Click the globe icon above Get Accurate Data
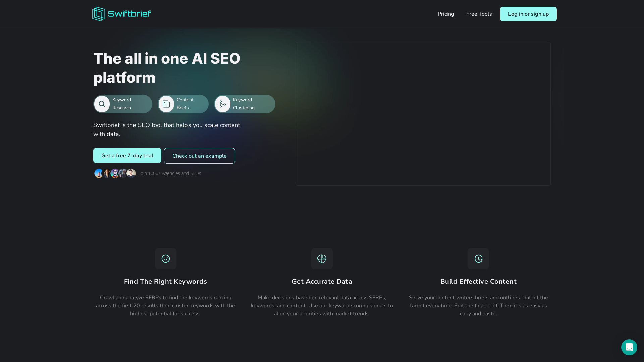 (322, 258)
